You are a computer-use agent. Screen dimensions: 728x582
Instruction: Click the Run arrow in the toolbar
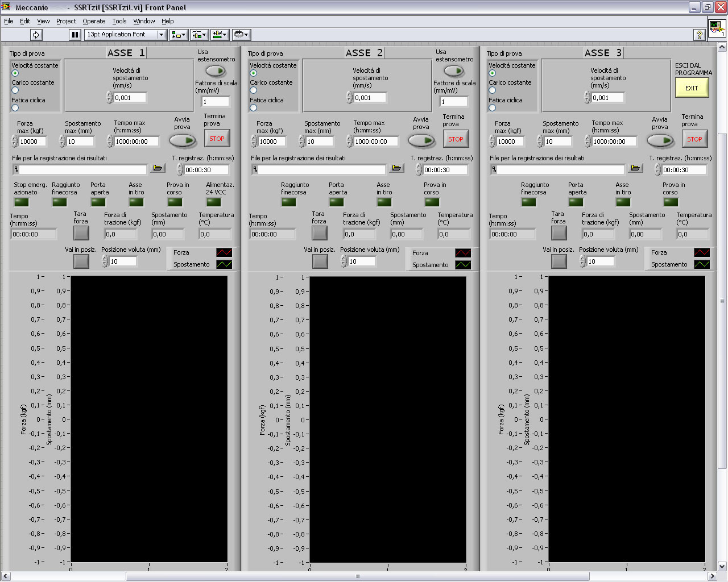pos(36,35)
